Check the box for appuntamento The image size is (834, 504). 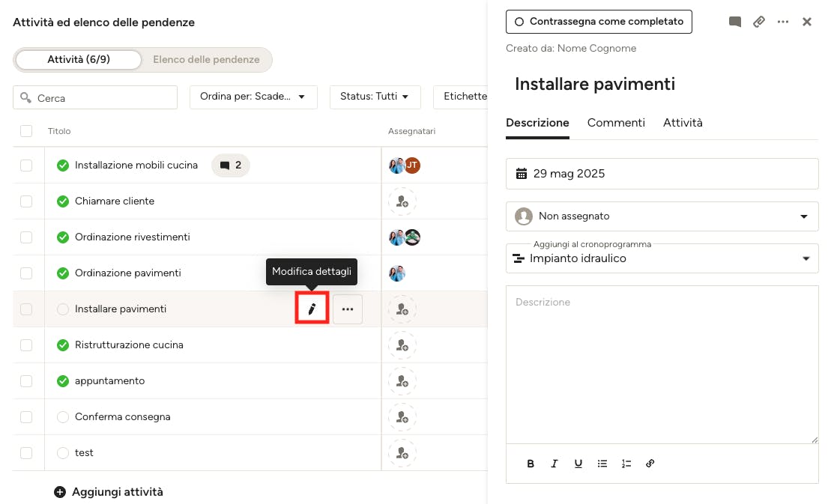26,380
